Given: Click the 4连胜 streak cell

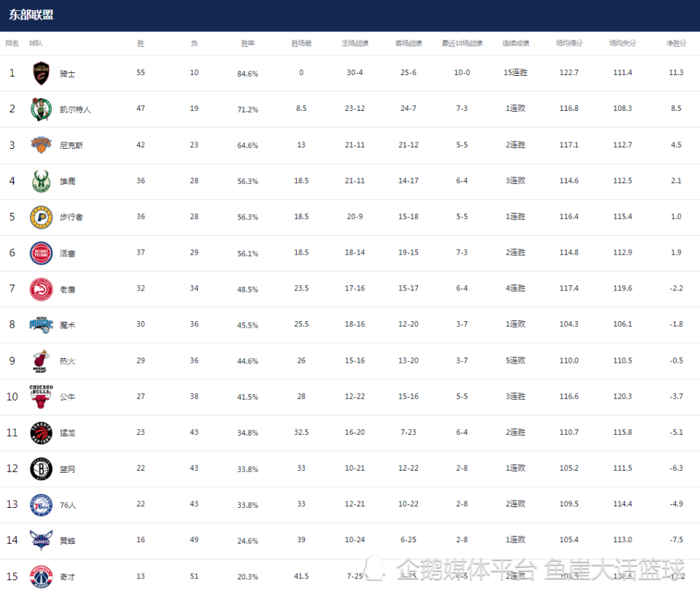Looking at the screenshot, I should 516,288.
